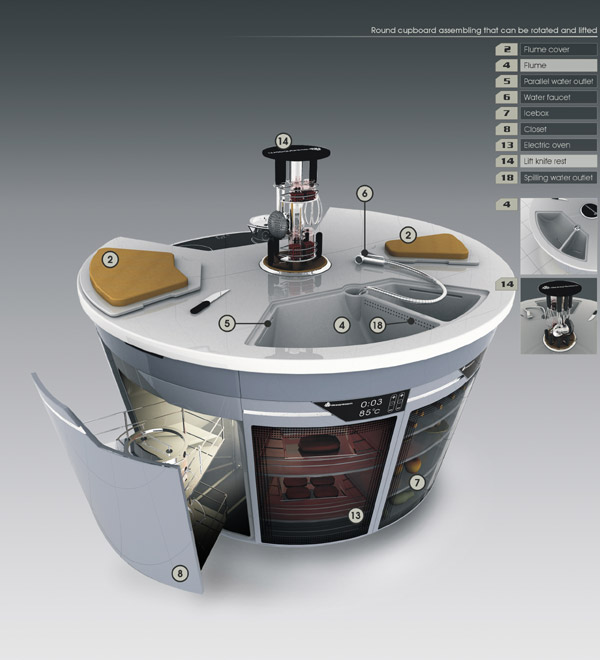This screenshot has width=600, height=660.
Task: Select marker 2 on the left flume cover
Action: tap(109, 259)
